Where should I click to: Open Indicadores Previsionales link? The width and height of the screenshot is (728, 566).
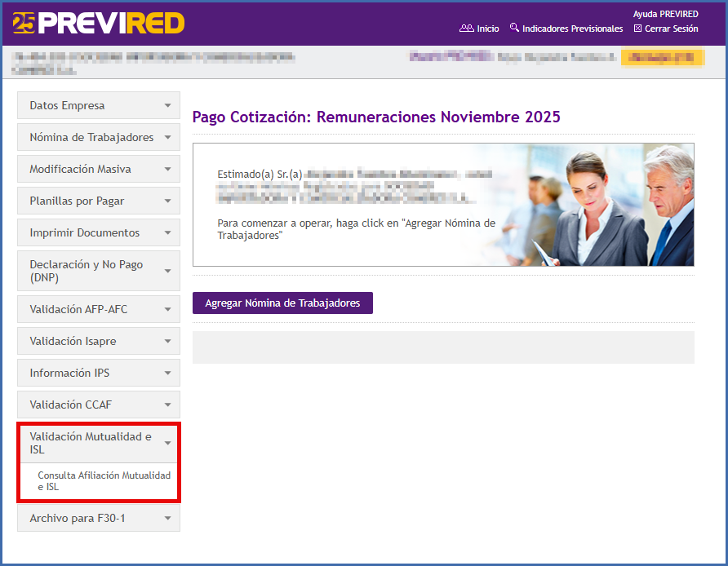[572, 29]
